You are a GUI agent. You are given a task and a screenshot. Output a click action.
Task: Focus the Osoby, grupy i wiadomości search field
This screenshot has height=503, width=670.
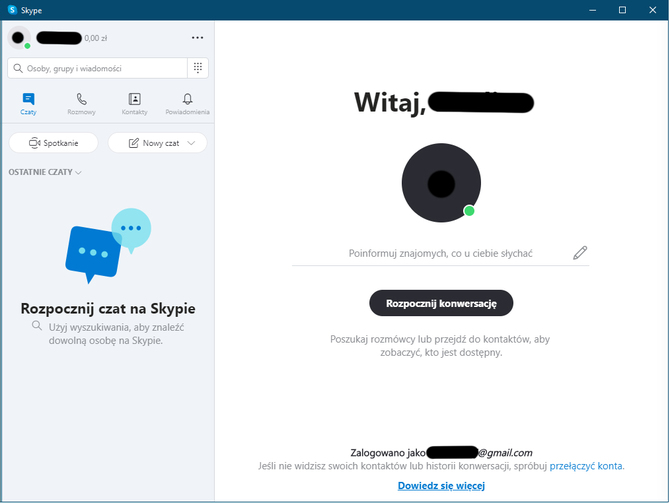coord(97,68)
